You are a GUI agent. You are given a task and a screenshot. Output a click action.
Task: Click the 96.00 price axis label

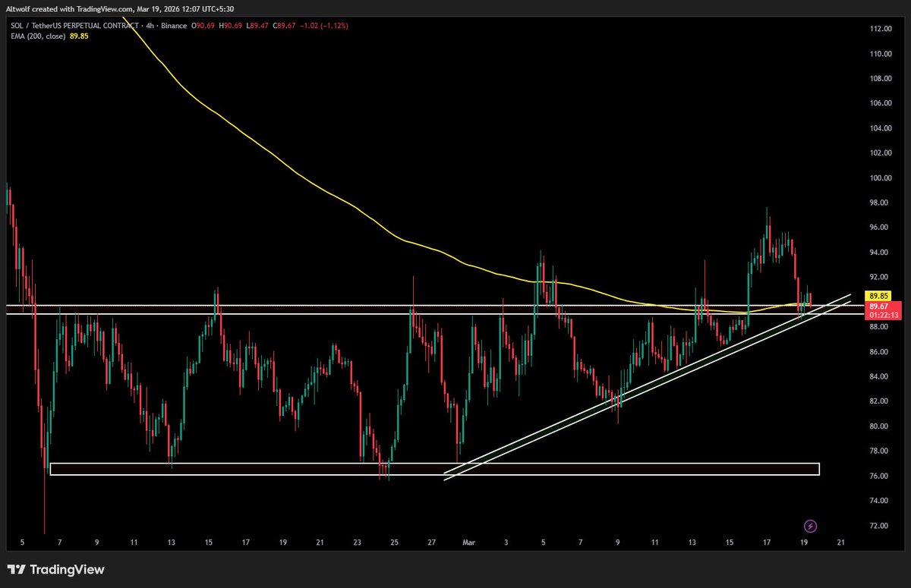pos(880,228)
